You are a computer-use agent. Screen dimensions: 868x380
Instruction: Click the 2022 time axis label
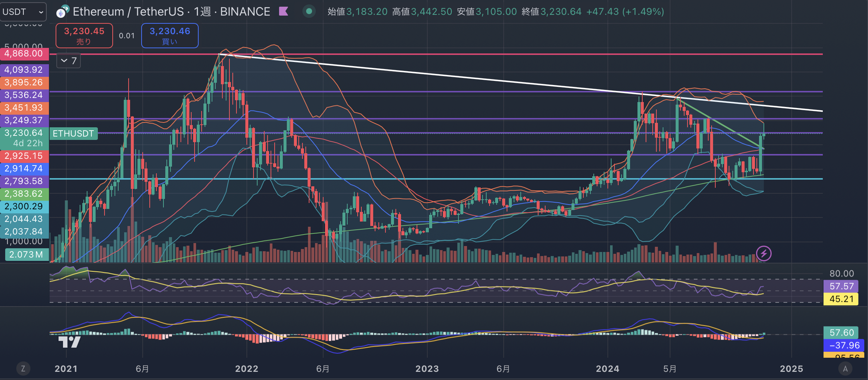pos(247,369)
